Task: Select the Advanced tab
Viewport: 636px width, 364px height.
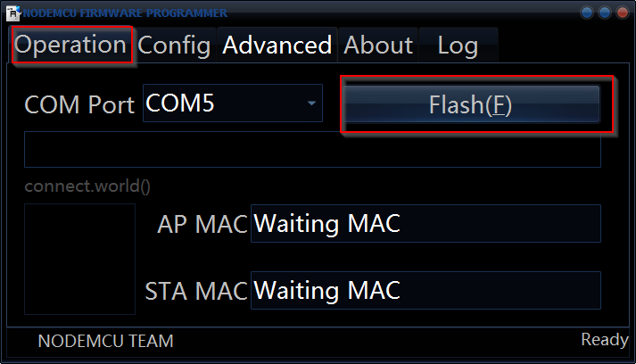Action: point(277,45)
